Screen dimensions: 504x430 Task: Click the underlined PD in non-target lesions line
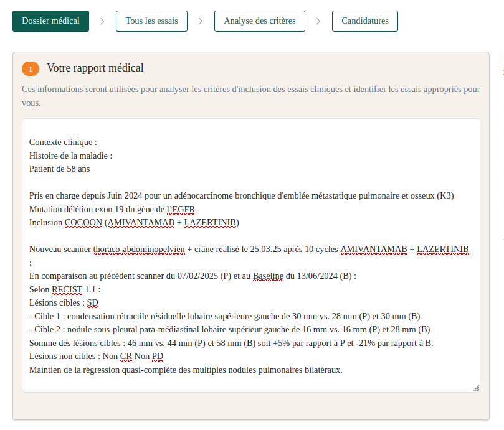158,357
